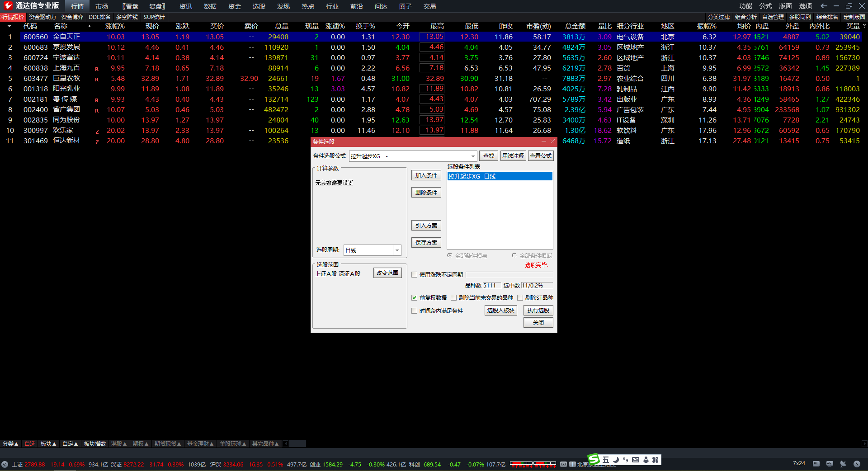Open the 公式 menu
Image resolution: width=868 pixels, height=471 pixels.
(x=765, y=6)
